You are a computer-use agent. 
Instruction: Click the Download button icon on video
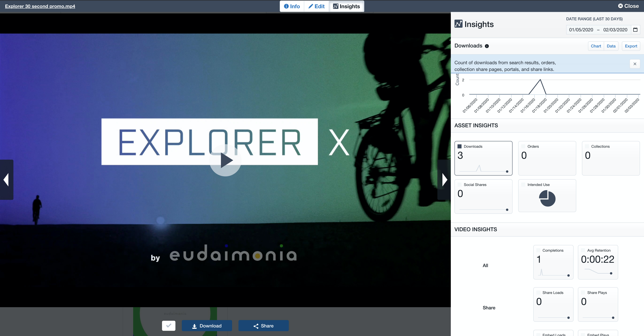pos(194,326)
